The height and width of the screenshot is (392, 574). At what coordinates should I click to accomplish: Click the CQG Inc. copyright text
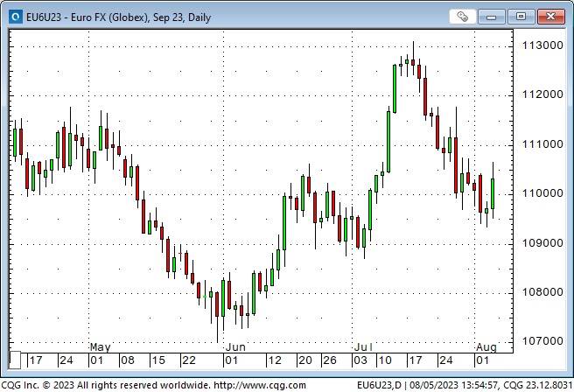[106, 385]
